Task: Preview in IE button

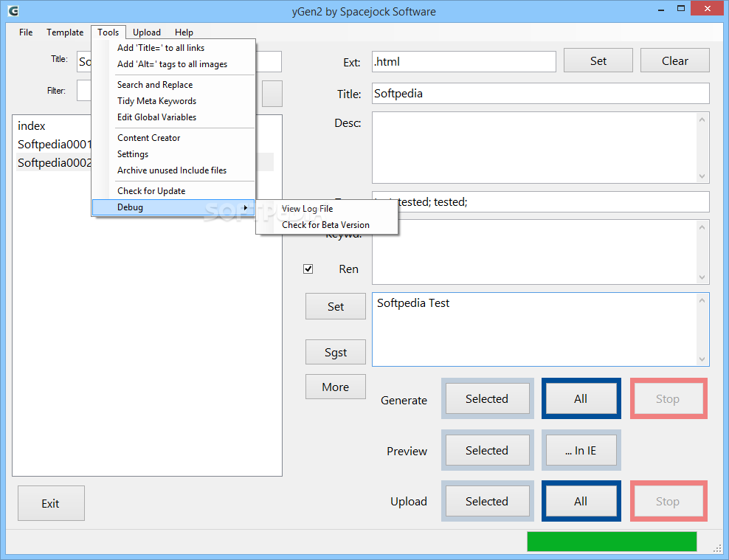Action: click(581, 450)
